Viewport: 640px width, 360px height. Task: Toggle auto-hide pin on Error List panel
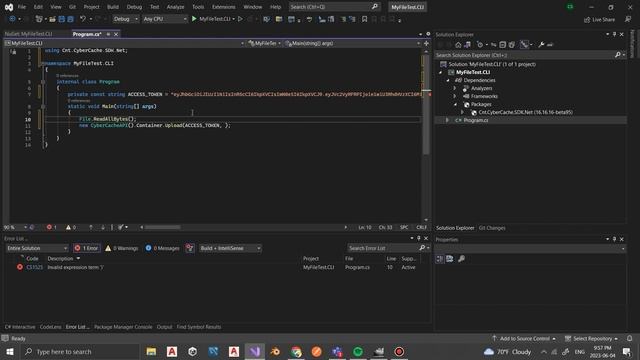click(x=419, y=238)
